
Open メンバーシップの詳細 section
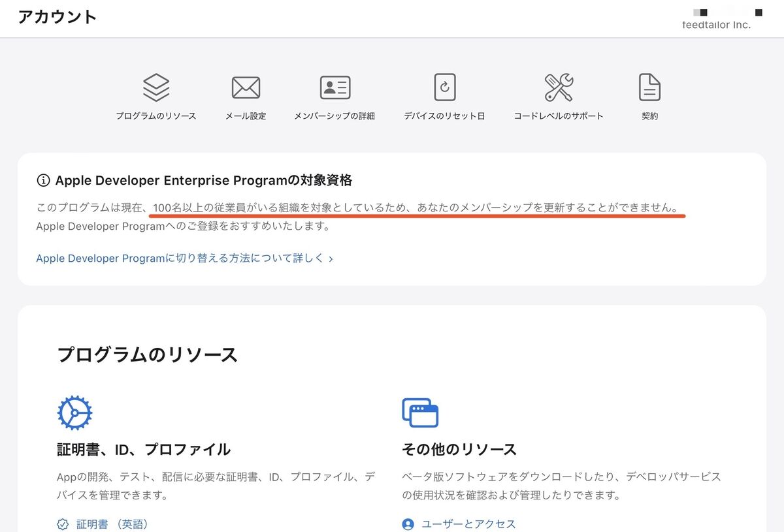pyautogui.click(x=335, y=116)
